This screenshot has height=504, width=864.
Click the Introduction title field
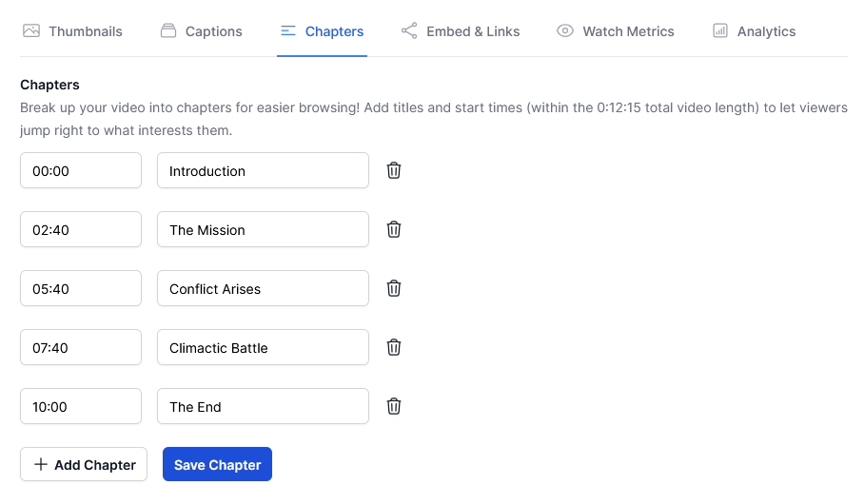[263, 170]
